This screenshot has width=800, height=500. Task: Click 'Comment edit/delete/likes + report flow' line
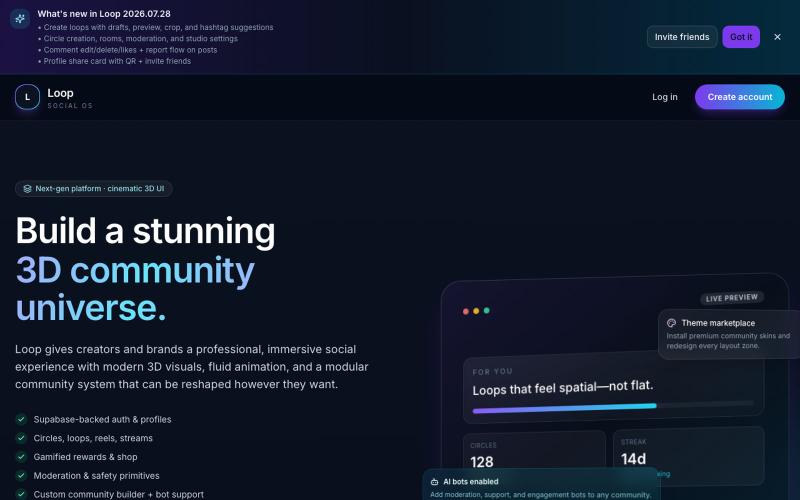[130, 50]
